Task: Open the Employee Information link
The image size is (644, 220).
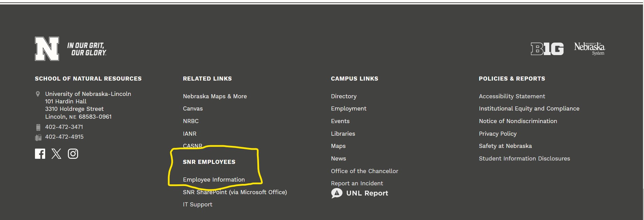Action: 214,180
